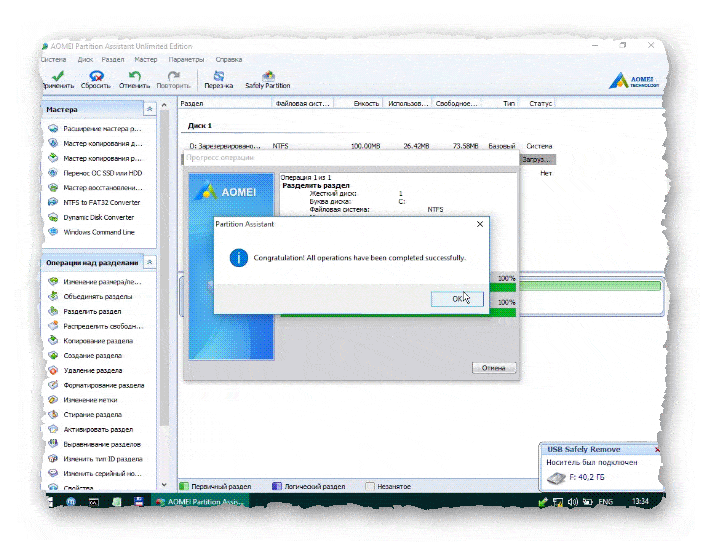
Task: Select Изменение размера partition operation
Action: coord(95,282)
